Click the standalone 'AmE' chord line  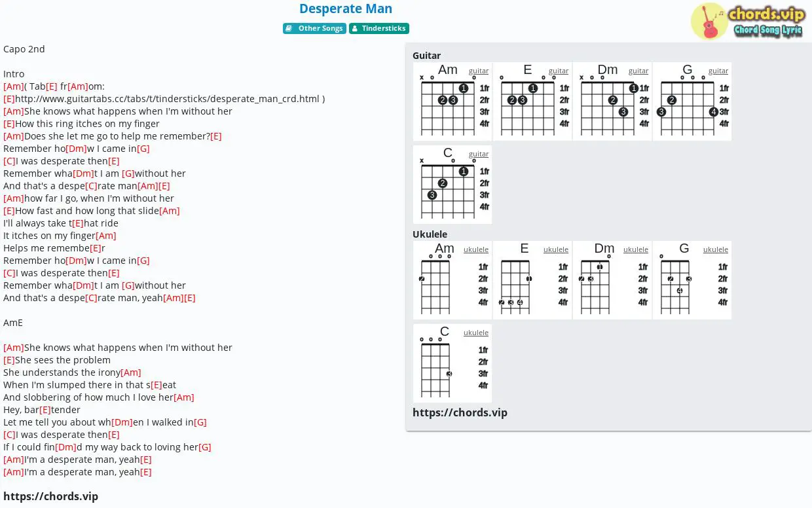[13, 323]
